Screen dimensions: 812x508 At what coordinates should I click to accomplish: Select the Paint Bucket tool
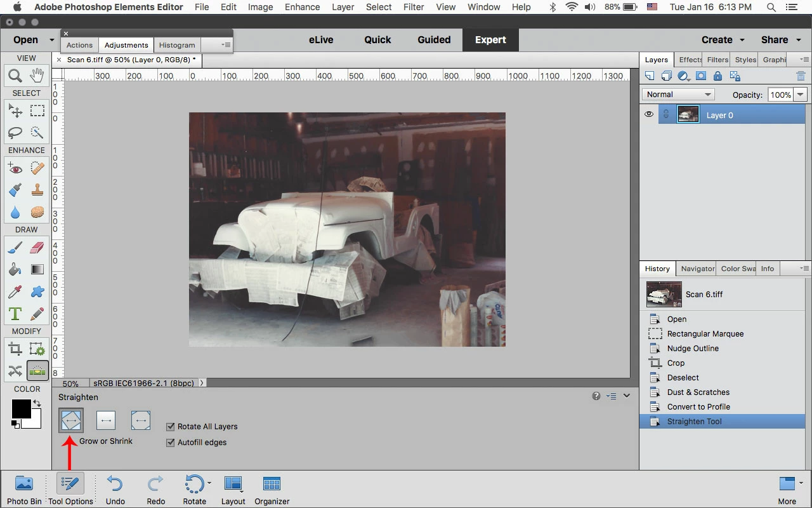[x=15, y=269]
